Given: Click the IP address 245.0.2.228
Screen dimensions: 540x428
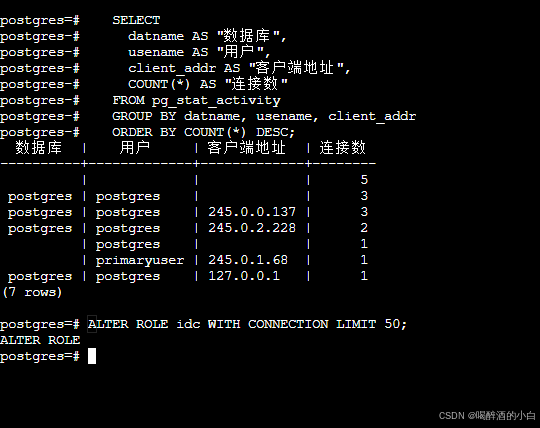Looking at the screenshot, I should [252, 228].
